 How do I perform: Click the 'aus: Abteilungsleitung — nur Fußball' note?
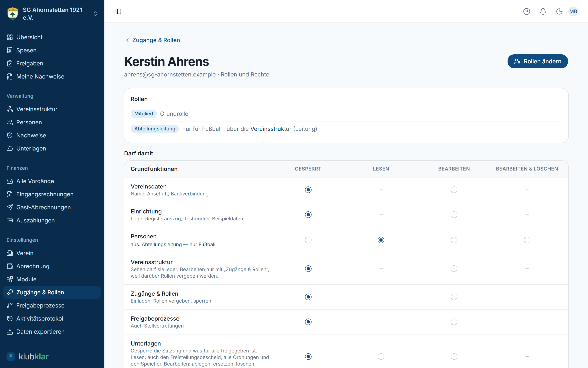[x=173, y=244]
